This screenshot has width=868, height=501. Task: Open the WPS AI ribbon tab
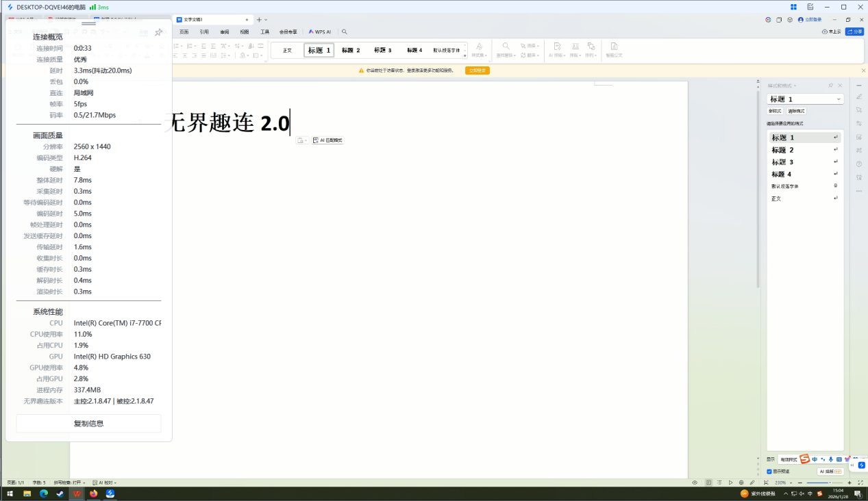[319, 31]
